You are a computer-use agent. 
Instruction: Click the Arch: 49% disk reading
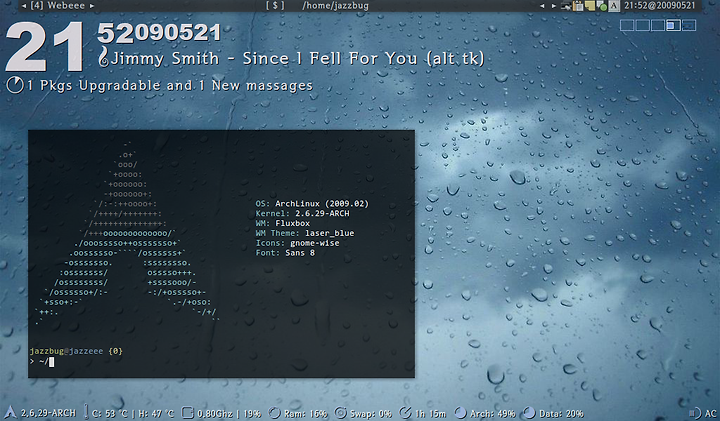pyautogui.click(x=492, y=414)
